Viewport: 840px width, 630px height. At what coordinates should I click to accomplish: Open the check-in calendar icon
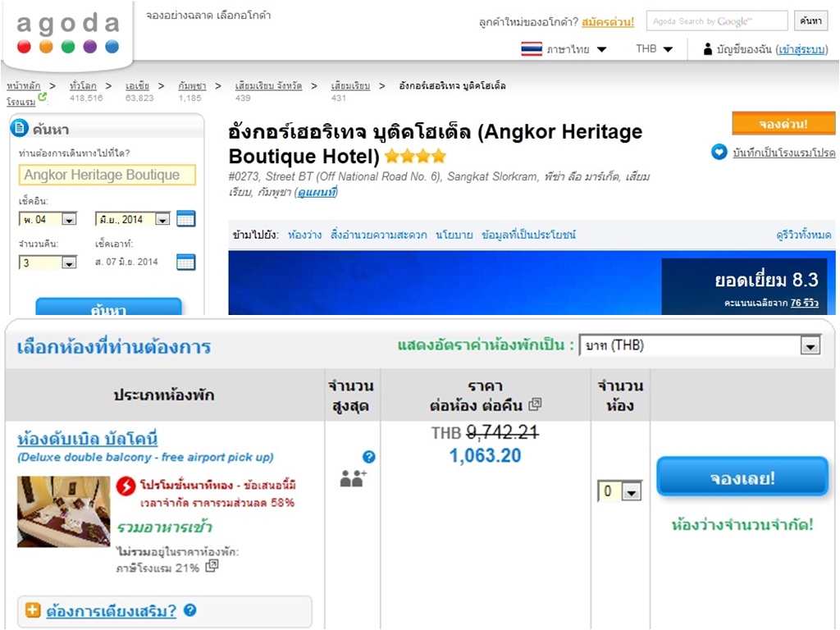(186, 219)
